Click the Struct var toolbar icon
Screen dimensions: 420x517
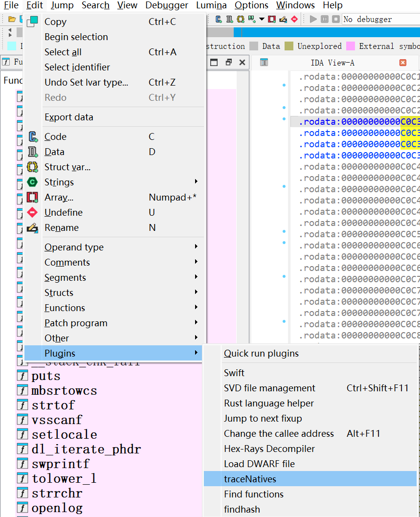(241, 19)
